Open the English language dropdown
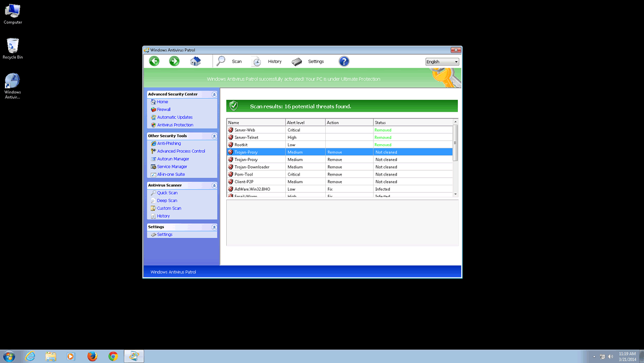This screenshot has width=644, height=363. pyautogui.click(x=442, y=62)
